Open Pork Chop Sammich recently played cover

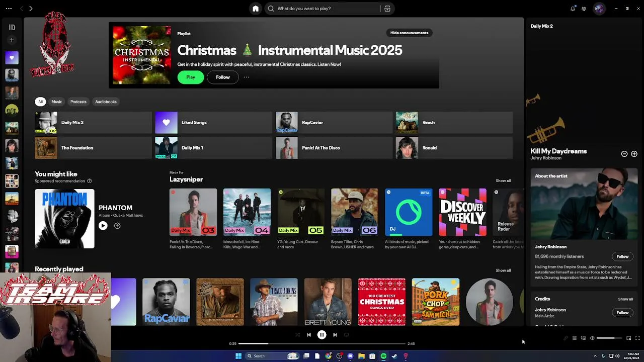436,302
